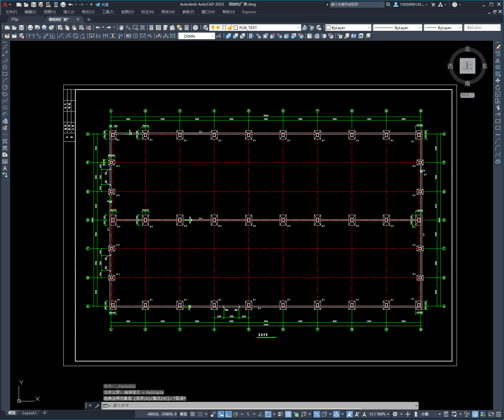This screenshot has width=504, height=420.
Task: Click the Pan hand tool
Action: point(121,28)
